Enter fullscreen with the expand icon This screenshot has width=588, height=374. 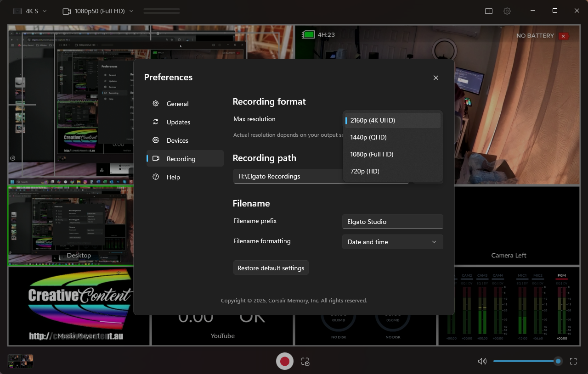(x=573, y=361)
